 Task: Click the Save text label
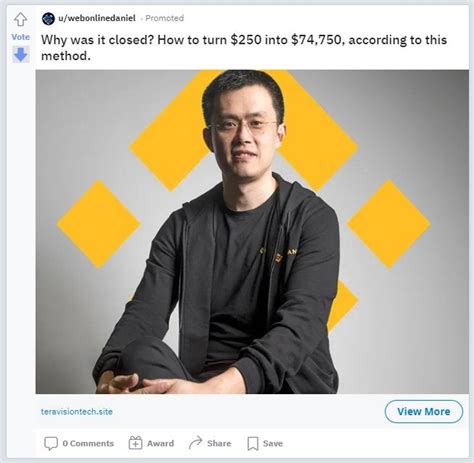[x=273, y=443]
